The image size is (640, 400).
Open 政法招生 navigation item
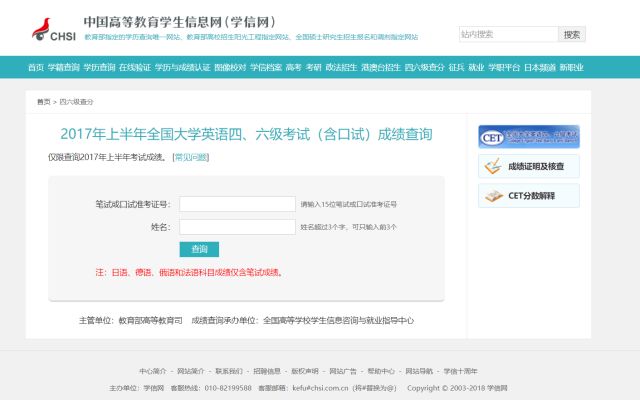pyautogui.click(x=341, y=67)
